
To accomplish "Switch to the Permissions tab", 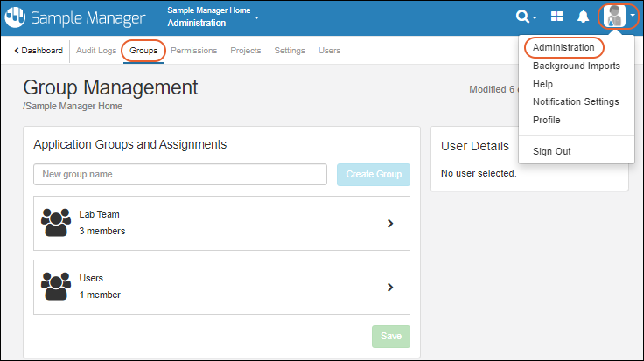I will (x=193, y=51).
